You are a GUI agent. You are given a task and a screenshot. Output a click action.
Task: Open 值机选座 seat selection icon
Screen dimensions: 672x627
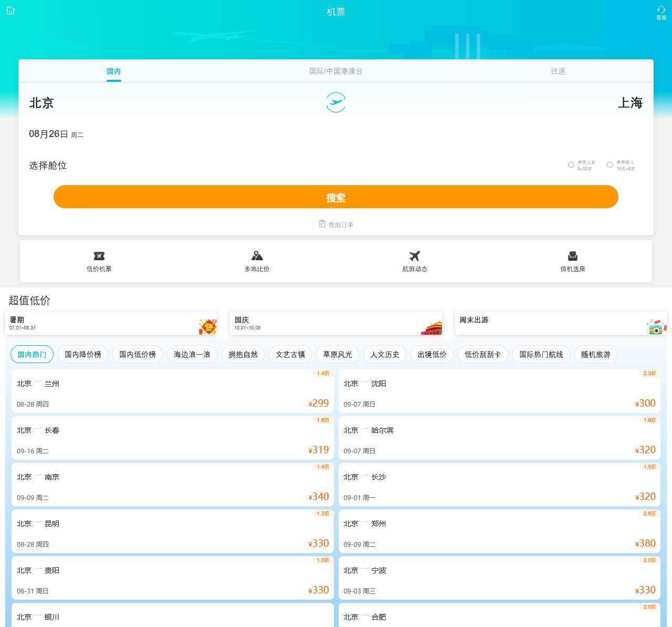[x=573, y=256]
